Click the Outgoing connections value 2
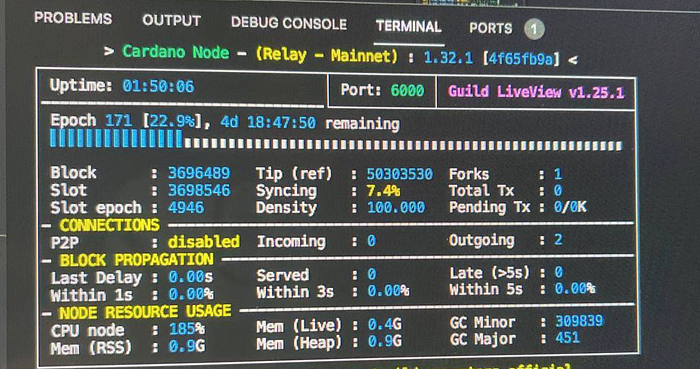This screenshot has height=369, width=700. coord(558,240)
